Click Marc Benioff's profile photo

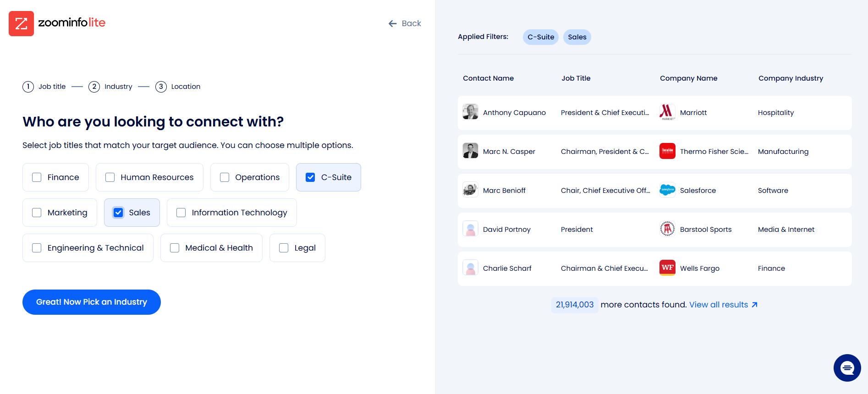click(x=470, y=190)
